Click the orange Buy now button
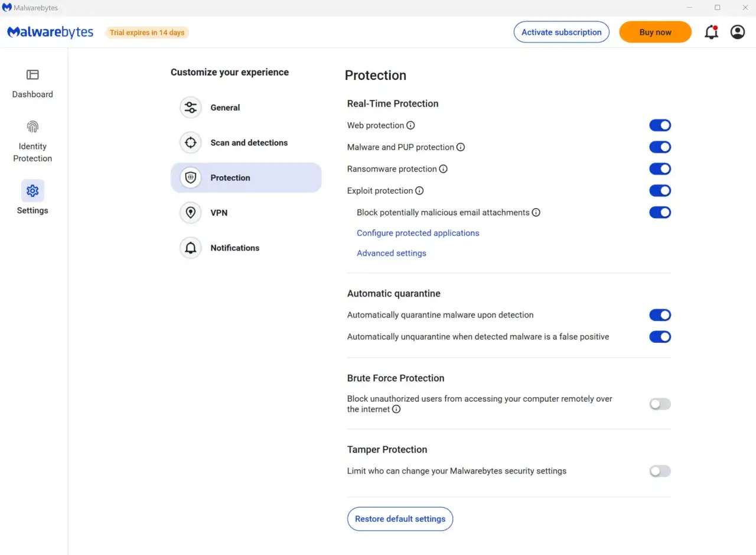 point(655,32)
